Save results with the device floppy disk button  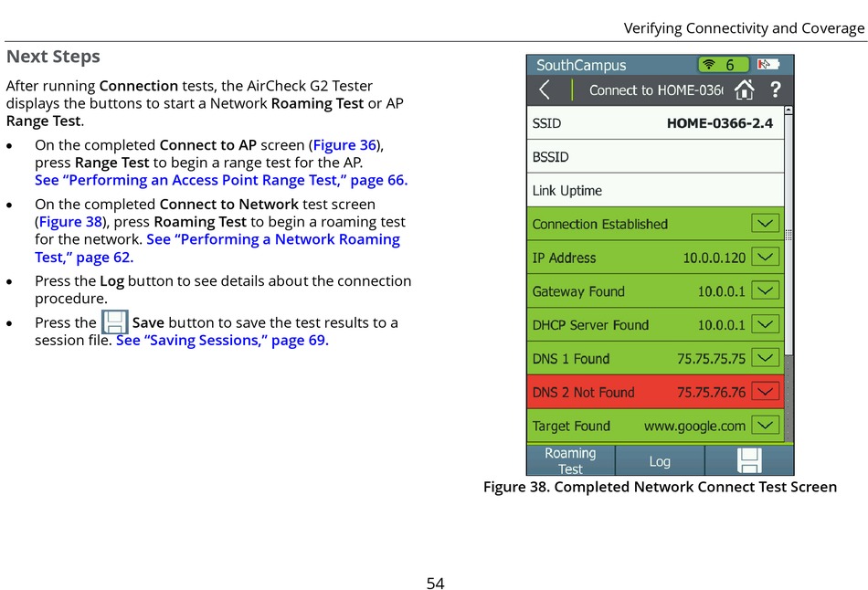749,460
